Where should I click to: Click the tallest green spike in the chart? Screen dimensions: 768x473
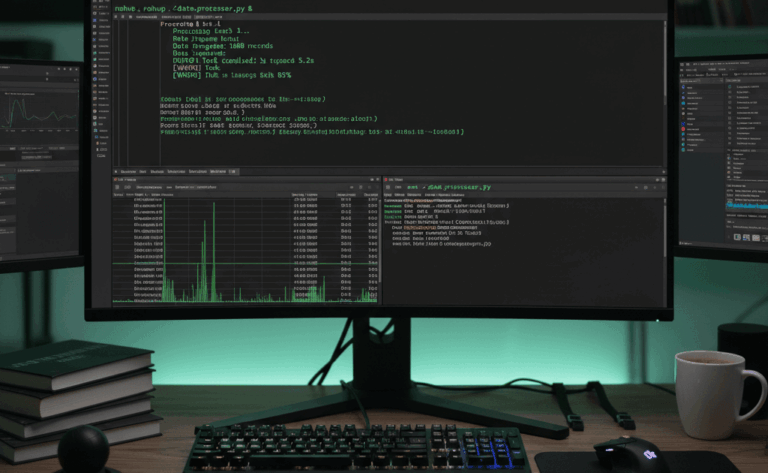165,250
